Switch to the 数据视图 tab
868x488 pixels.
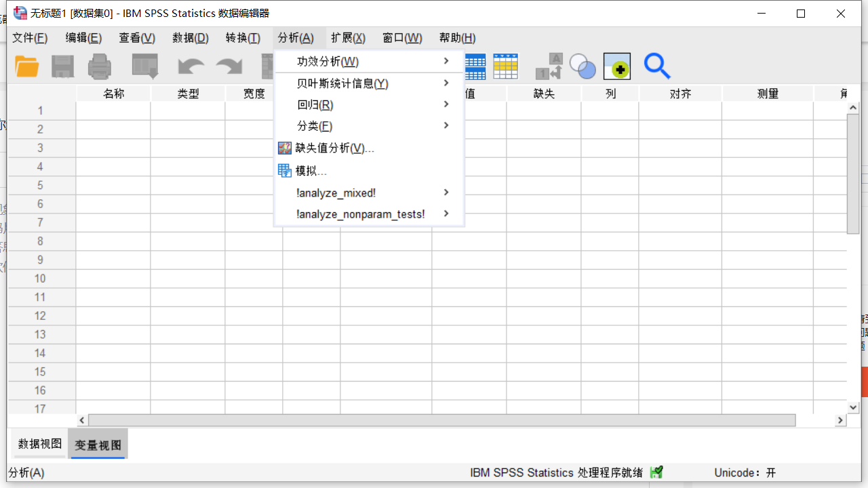(40, 444)
